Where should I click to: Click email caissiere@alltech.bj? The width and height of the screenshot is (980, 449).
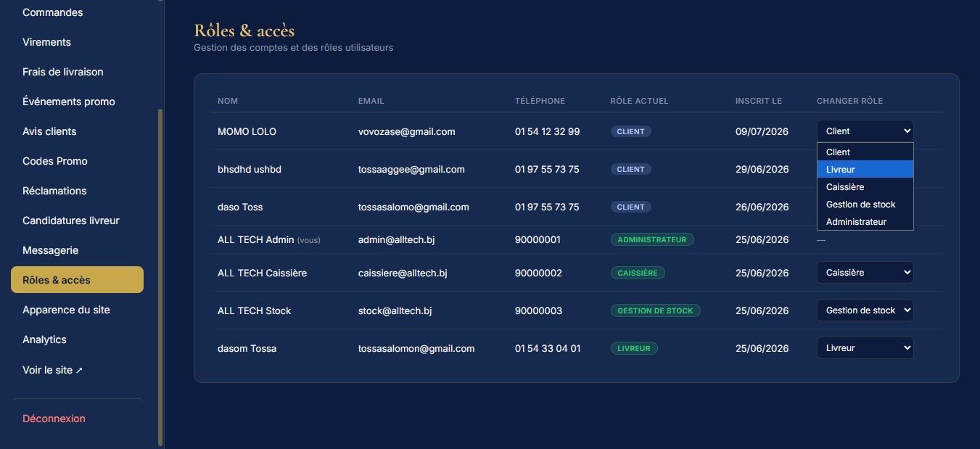click(x=403, y=273)
